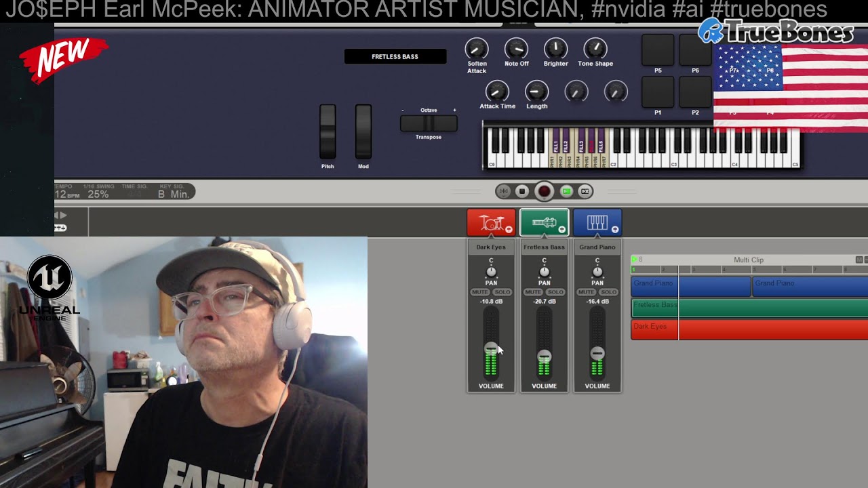The height and width of the screenshot is (488, 868).
Task: Select the blue piano keyboard instrument tile
Action: pyautogui.click(x=597, y=223)
